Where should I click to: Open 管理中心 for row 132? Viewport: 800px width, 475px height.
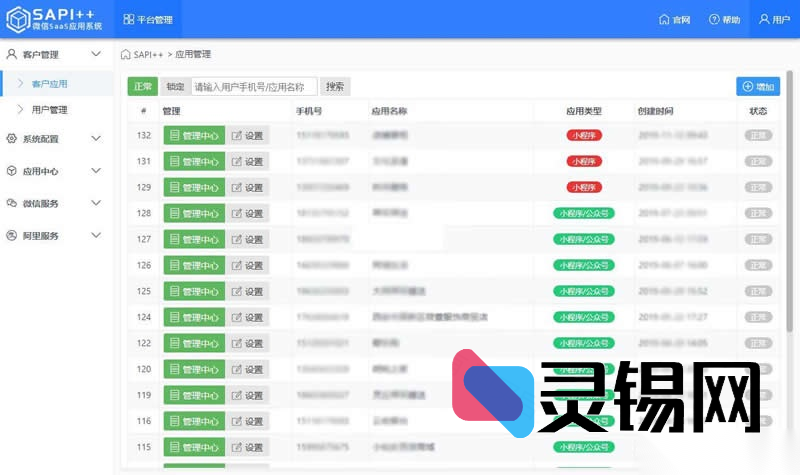194,135
